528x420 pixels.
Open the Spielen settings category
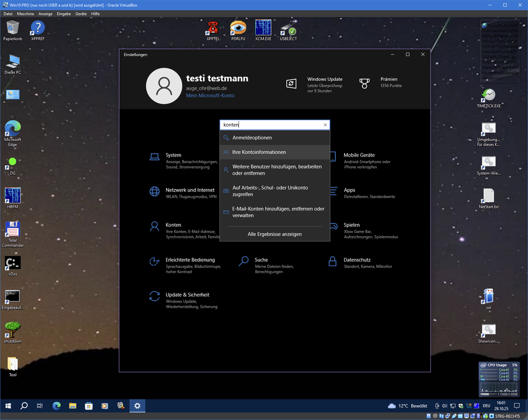coord(364,230)
